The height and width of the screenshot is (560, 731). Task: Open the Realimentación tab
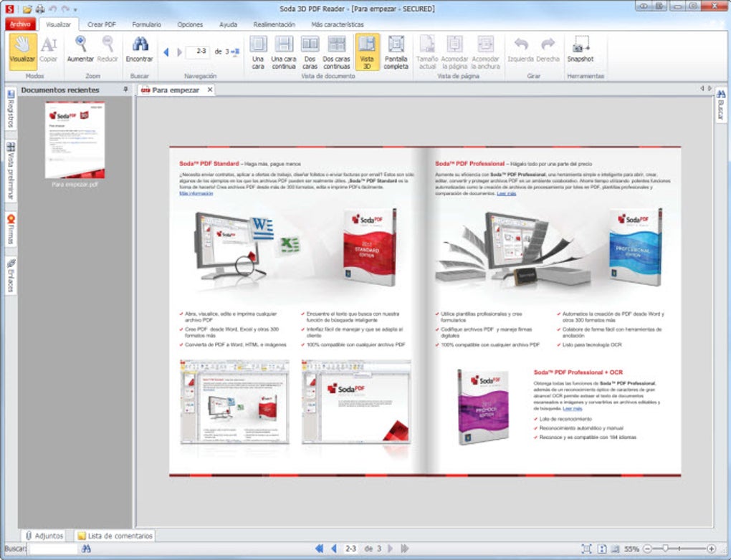click(x=274, y=24)
